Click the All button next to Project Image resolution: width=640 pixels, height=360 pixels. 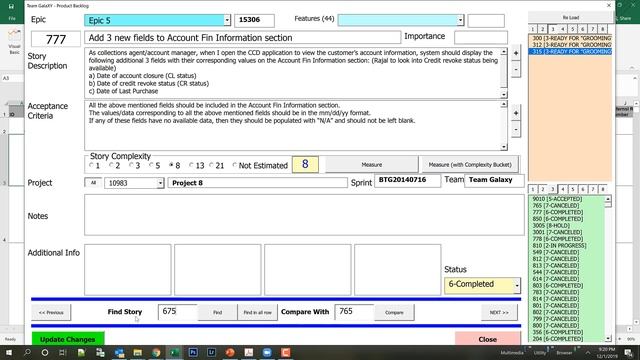[x=93, y=182]
